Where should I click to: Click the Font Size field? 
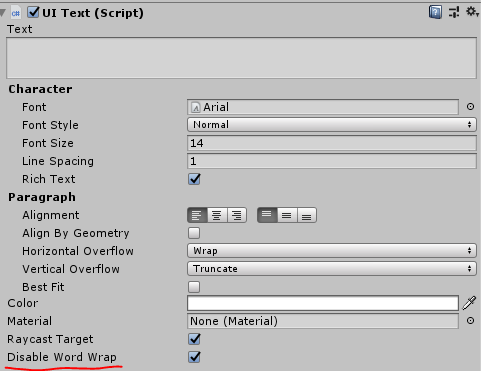point(332,143)
